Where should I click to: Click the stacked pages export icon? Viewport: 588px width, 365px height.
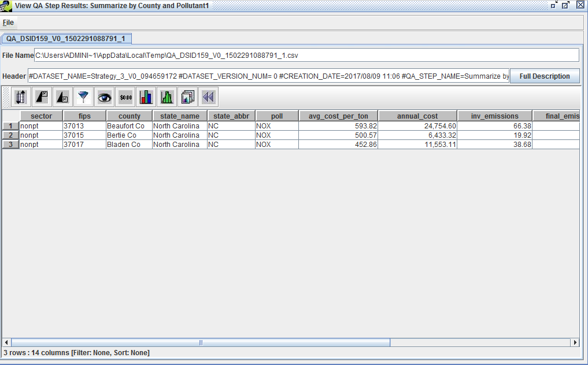tap(187, 97)
